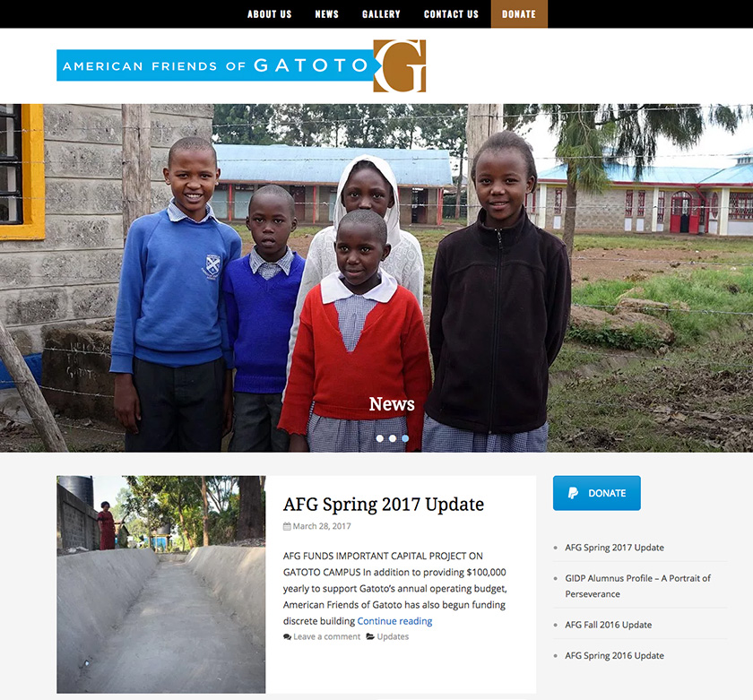Select the third blue slider dot

point(405,438)
